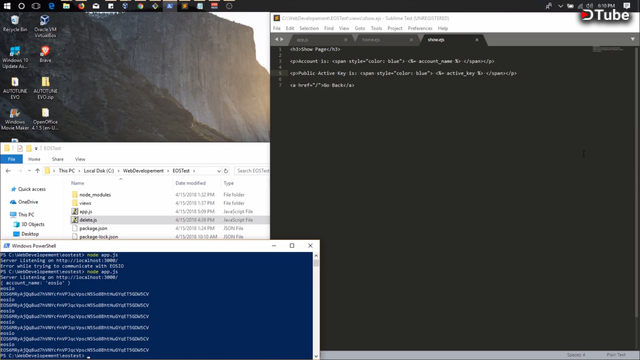Open the Sublime tab list dropdown arrow
Viewport: 640px width, 360px height.
click(x=633, y=39)
